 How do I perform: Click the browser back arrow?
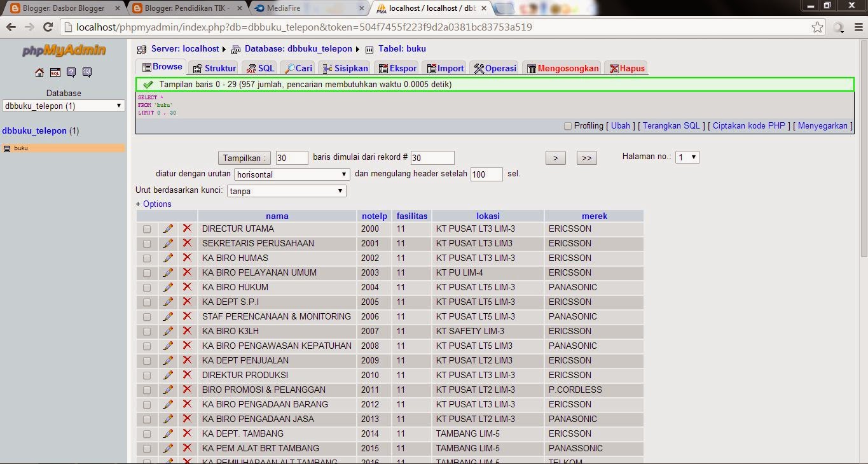[x=11, y=27]
